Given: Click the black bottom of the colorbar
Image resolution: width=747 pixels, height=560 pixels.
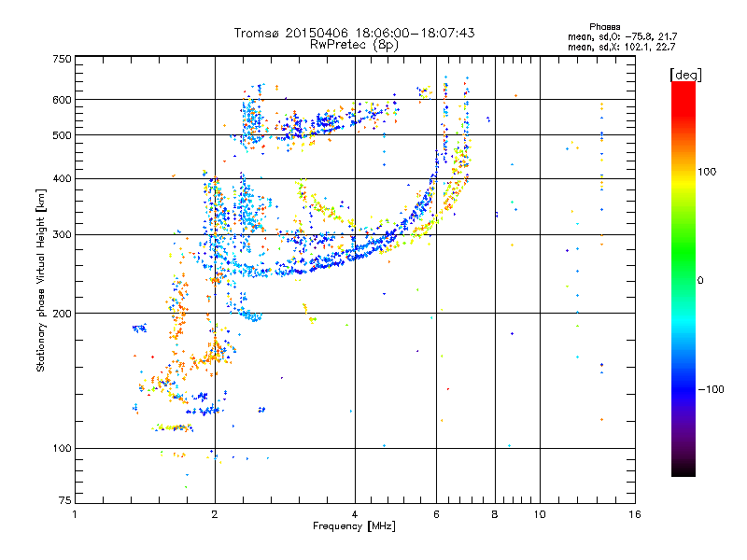Looking at the screenshot, I should [684, 469].
